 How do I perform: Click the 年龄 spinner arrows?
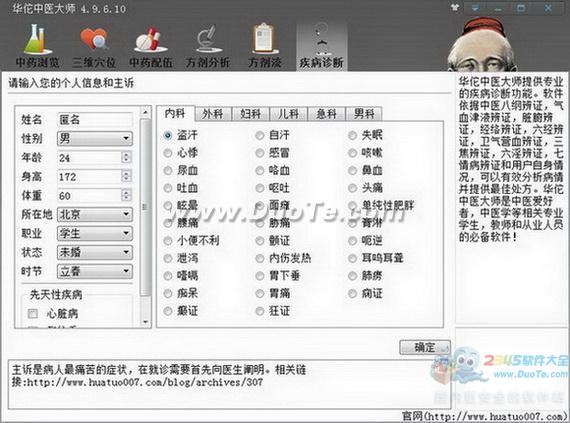coord(126,157)
